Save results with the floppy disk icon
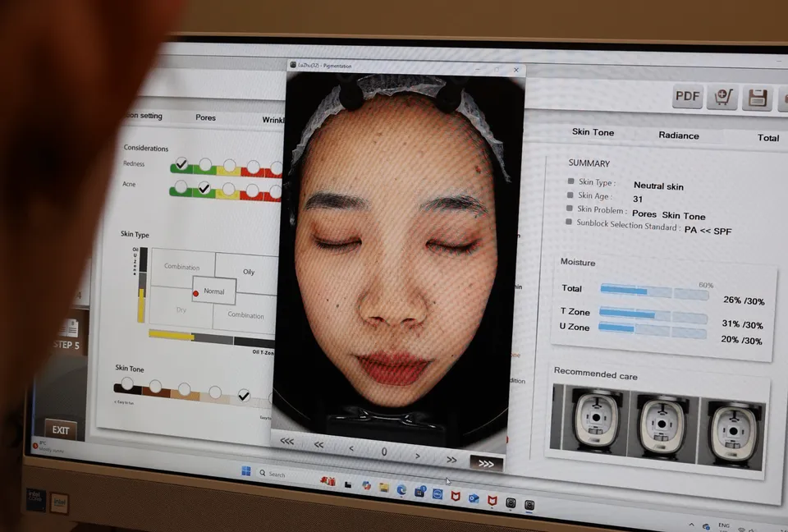The height and width of the screenshot is (532, 788). pos(757,99)
